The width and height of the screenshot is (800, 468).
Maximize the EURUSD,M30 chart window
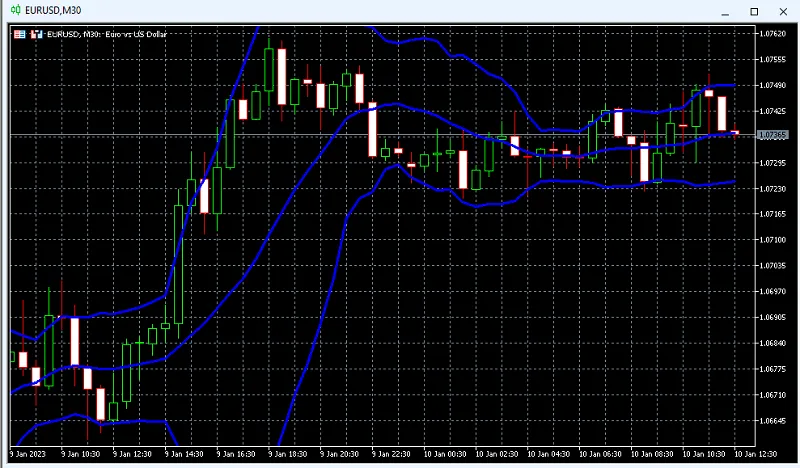754,12
